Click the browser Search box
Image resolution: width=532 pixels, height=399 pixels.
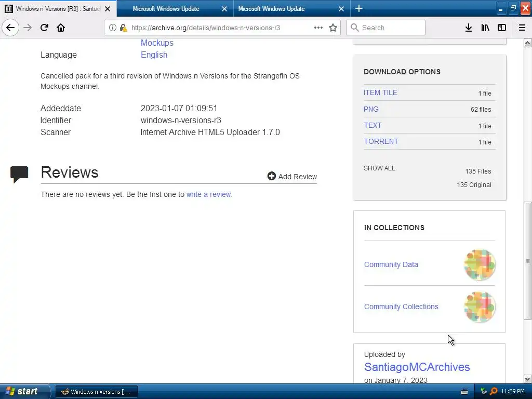(385, 28)
